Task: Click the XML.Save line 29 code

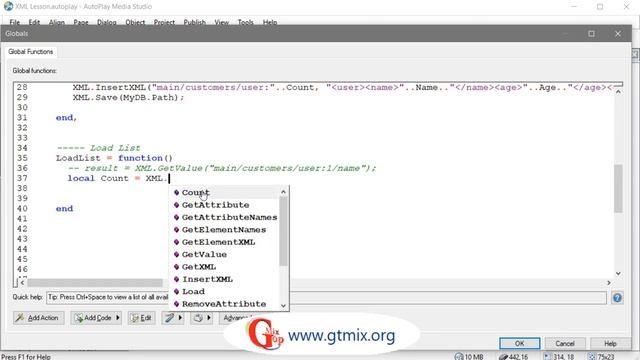Action: tap(129, 97)
